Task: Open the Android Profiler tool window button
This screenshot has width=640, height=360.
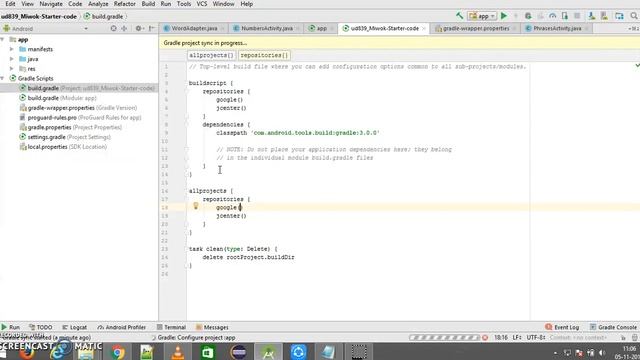Action: (122, 327)
